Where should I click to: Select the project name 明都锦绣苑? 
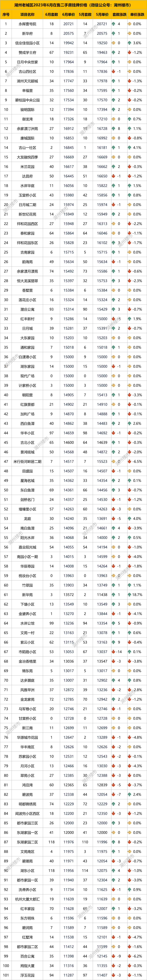pos(27,804)
